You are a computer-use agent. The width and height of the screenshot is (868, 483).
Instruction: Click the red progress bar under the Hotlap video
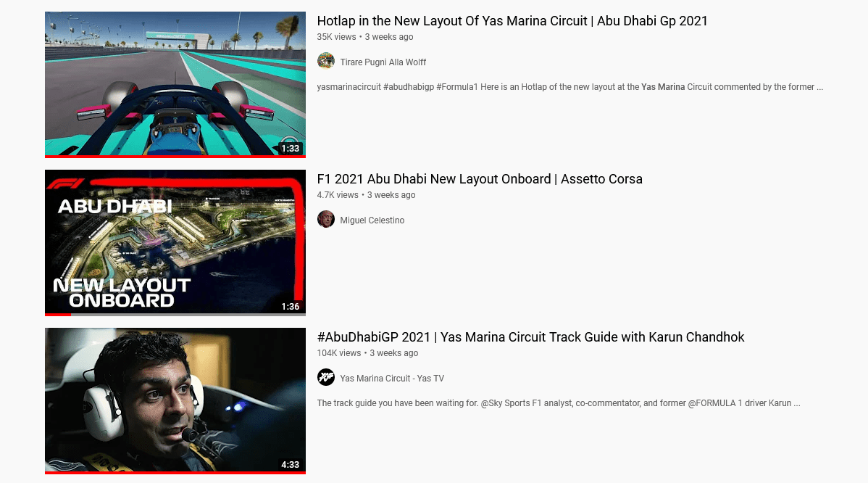[x=175, y=156]
